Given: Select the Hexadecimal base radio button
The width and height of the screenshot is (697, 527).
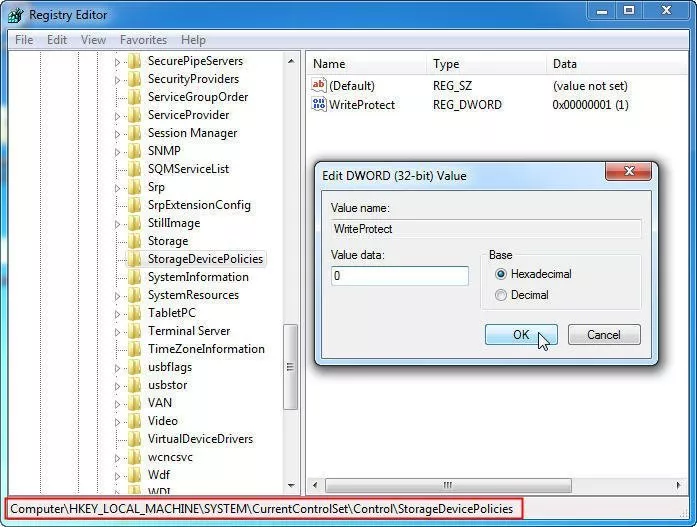Looking at the screenshot, I should coord(501,274).
